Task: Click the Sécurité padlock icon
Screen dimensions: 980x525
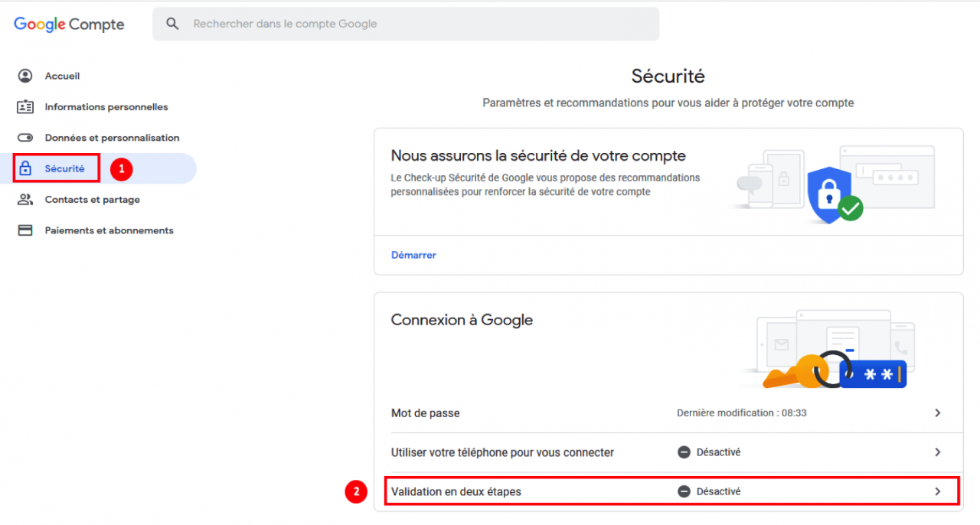Action: coord(25,168)
